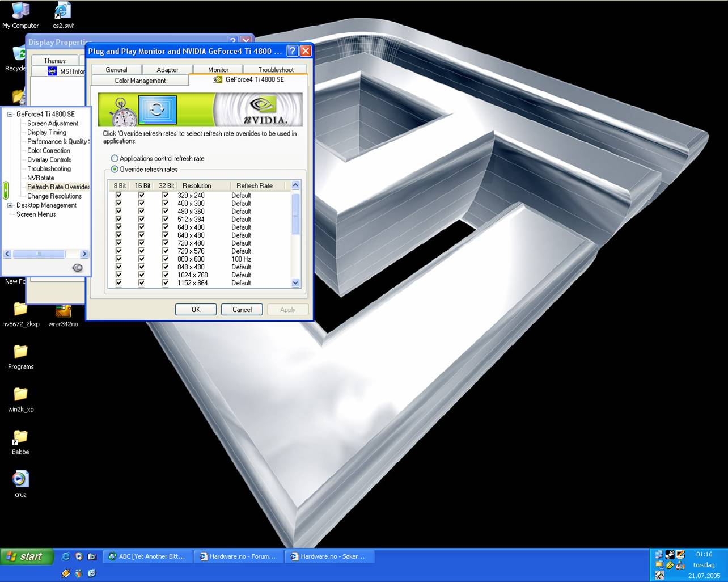
Task: Toggle 32 Bit checkbox for 1024 x 768
Action: (x=166, y=275)
